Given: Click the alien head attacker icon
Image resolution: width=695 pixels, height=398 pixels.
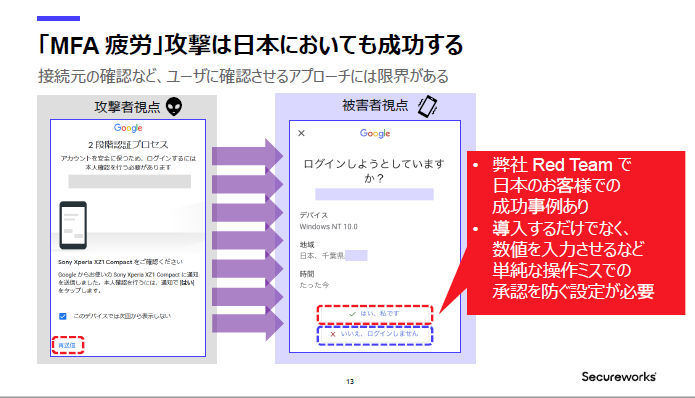Looking at the screenshot, I should tap(174, 107).
